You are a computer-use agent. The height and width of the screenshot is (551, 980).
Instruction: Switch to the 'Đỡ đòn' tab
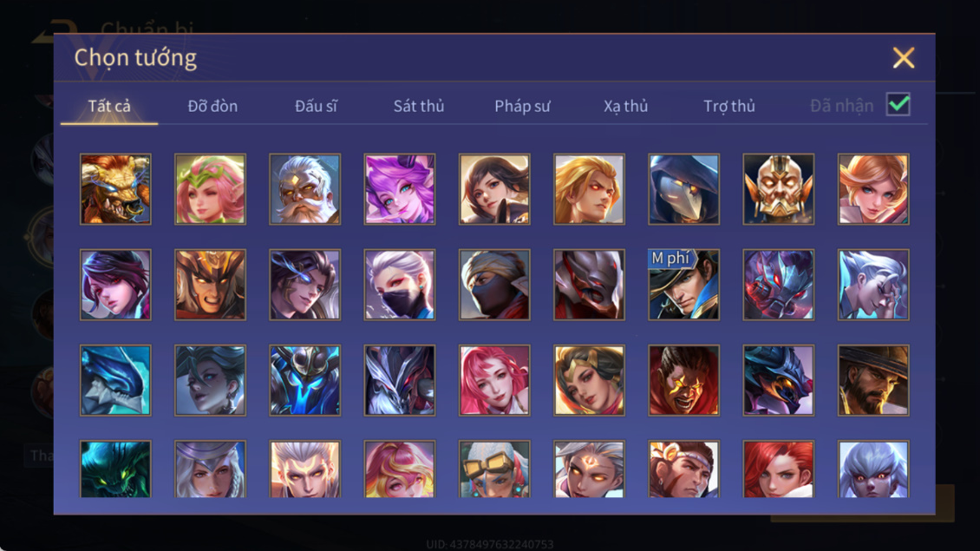click(212, 107)
